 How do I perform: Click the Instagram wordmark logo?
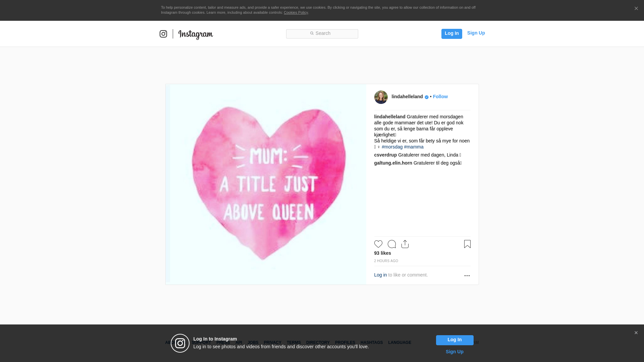[196, 34]
